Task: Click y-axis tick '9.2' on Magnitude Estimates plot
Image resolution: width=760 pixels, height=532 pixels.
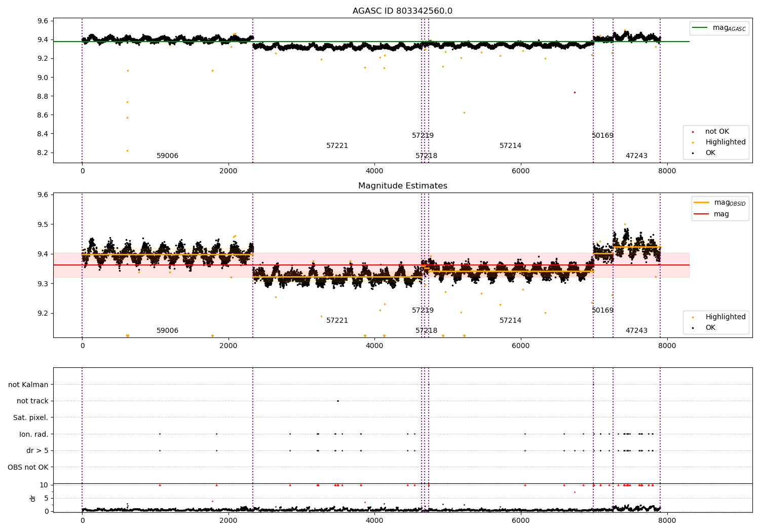Action: (x=43, y=314)
